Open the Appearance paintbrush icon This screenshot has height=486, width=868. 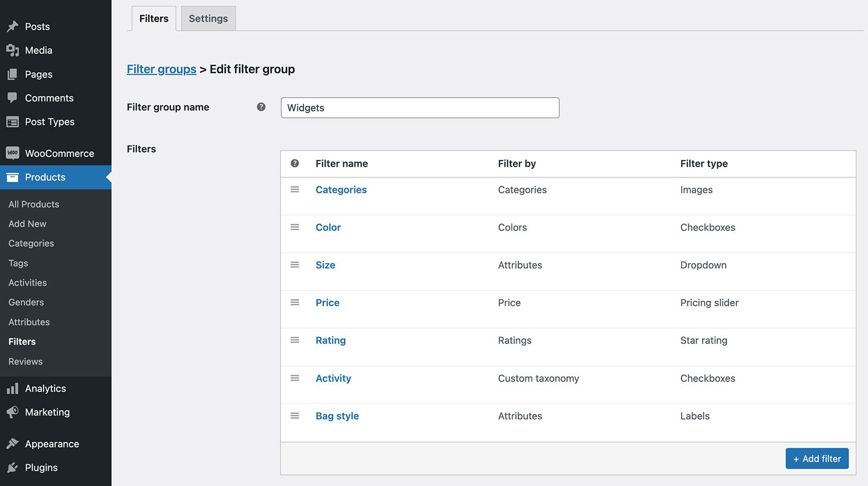pos(13,444)
